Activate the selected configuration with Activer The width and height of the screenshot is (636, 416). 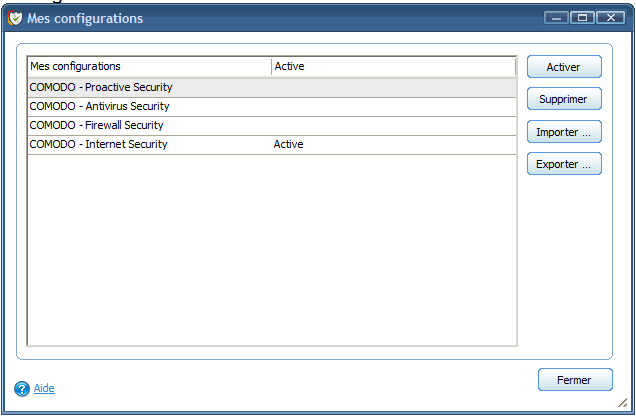(564, 66)
